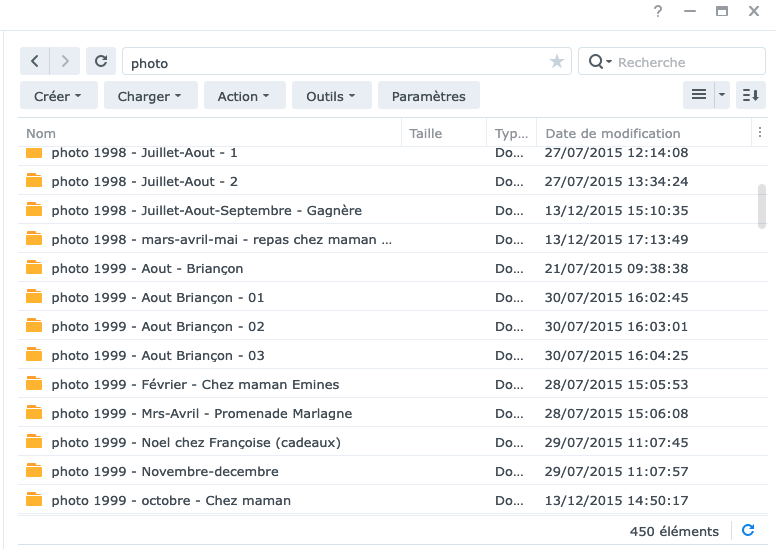The image size is (776, 549).
Task: Open the Créer dropdown
Action: point(58,96)
